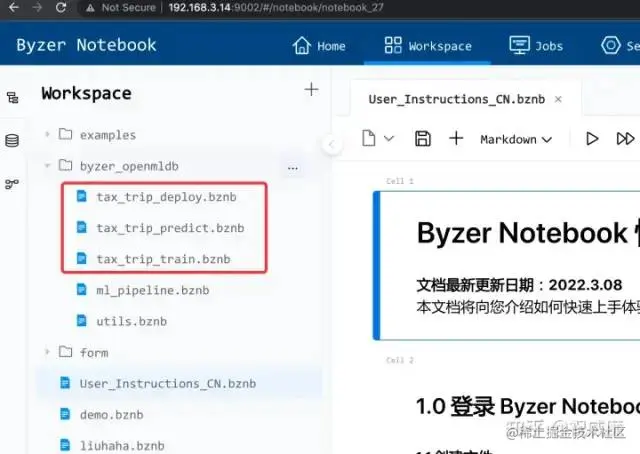This screenshot has width=640, height=454.
Task: Click the Jobs monitor icon
Action: (519, 45)
